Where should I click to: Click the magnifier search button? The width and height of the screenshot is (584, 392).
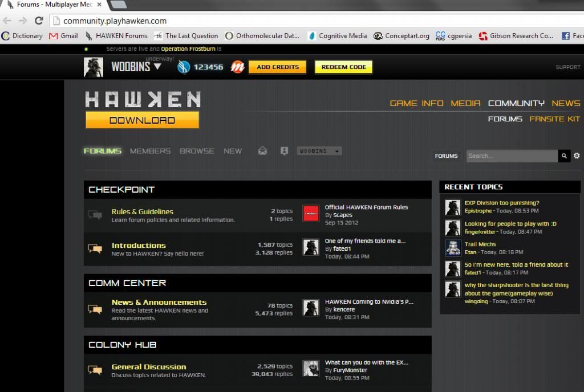click(x=564, y=156)
